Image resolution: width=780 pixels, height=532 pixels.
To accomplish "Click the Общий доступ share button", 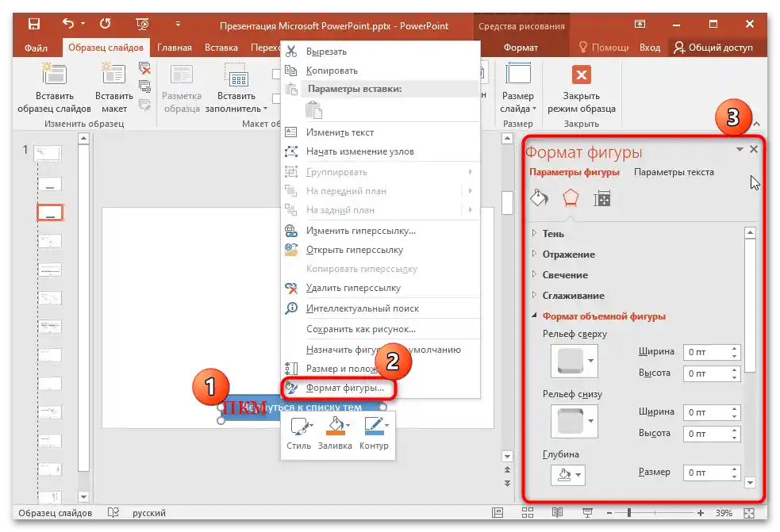I will pos(713,48).
